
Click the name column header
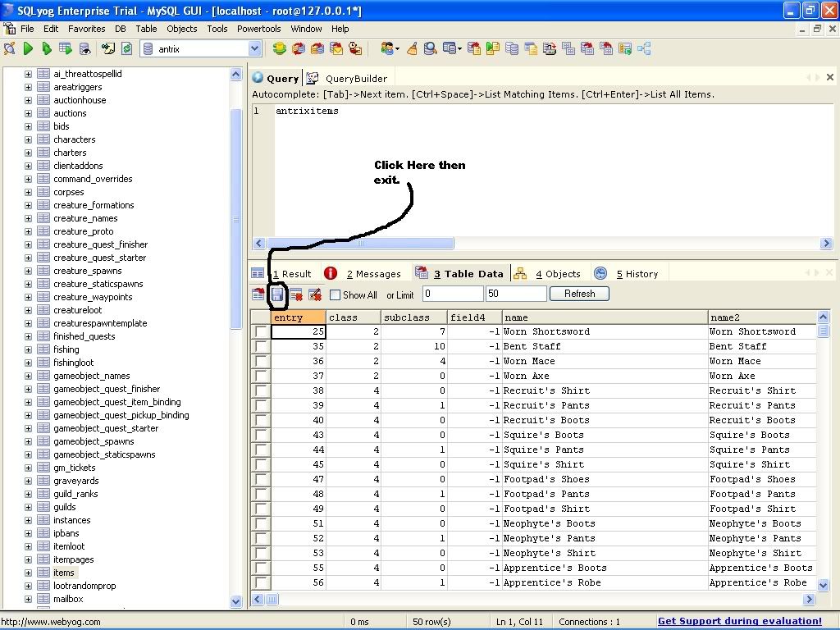coord(605,317)
